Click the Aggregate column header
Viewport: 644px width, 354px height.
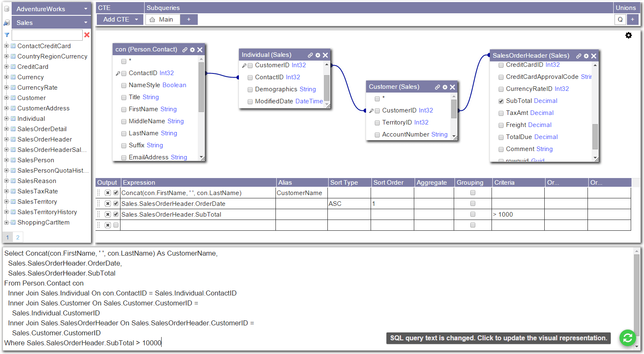point(434,183)
